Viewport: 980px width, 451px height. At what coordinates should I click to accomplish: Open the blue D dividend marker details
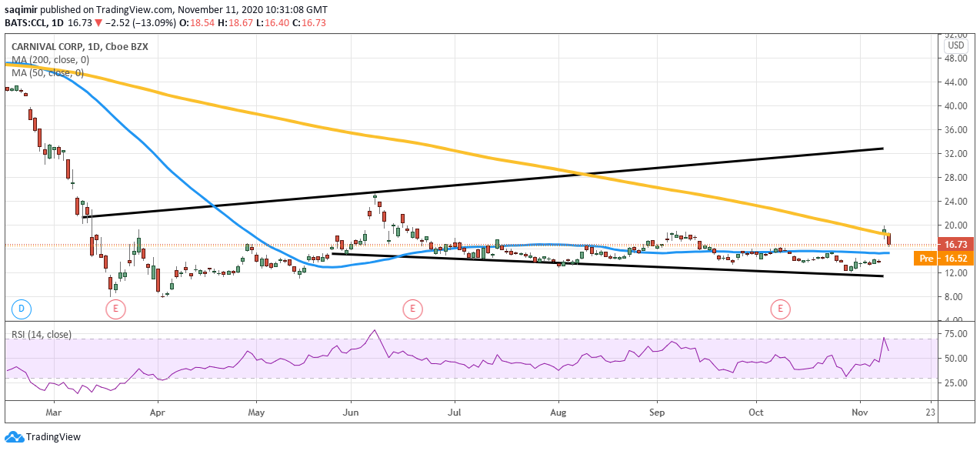pyautogui.click(x=20, y=307)
